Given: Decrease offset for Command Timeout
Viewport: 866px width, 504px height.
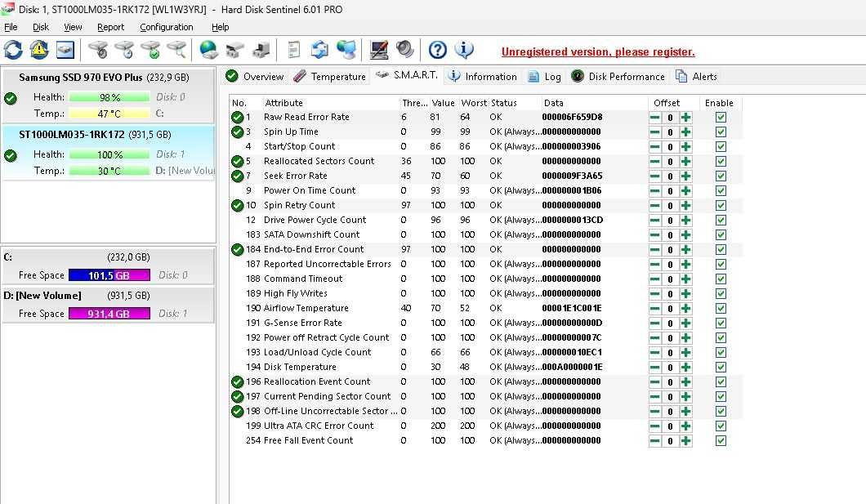Looking at the screenshot, I should pos(655,279).
